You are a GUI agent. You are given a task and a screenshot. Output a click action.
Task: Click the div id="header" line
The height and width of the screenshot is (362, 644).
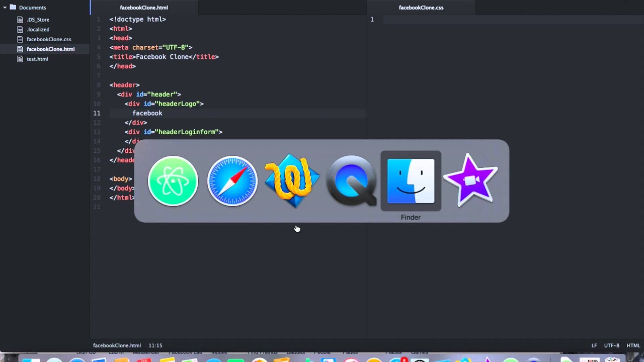click(149, 94)
